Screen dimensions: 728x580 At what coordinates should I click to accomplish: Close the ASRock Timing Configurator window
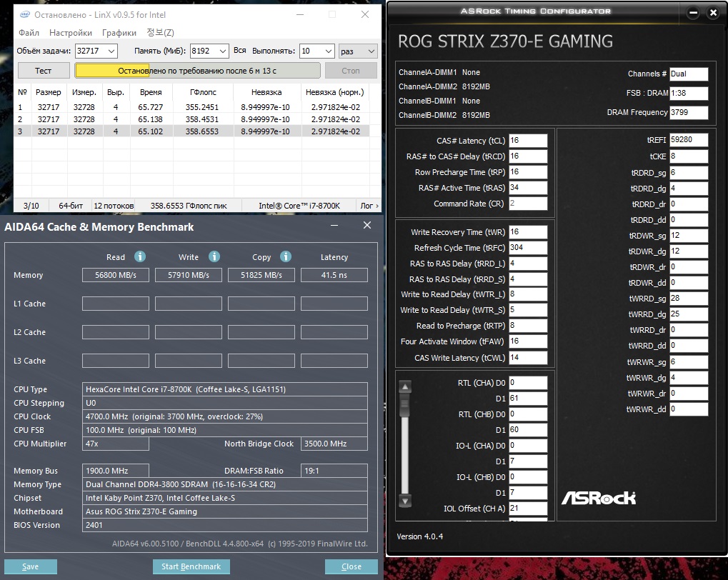tap(714, 13)
